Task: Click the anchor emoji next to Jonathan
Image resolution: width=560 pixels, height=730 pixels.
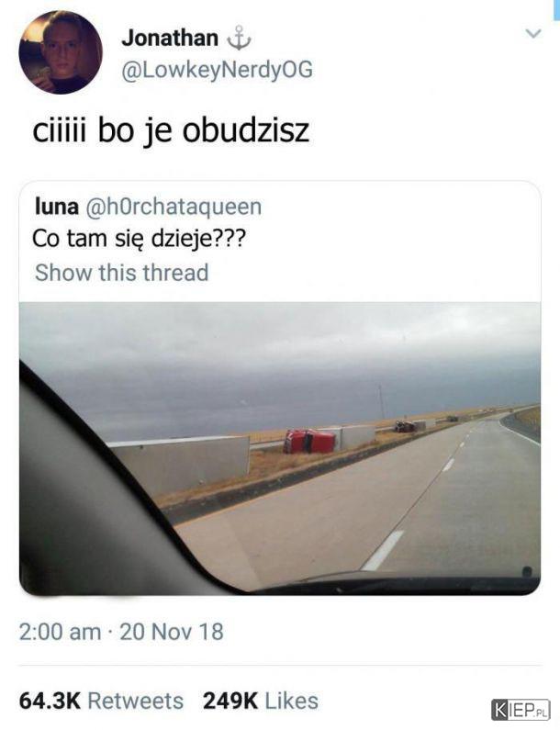Action: (x=239, y=39)
